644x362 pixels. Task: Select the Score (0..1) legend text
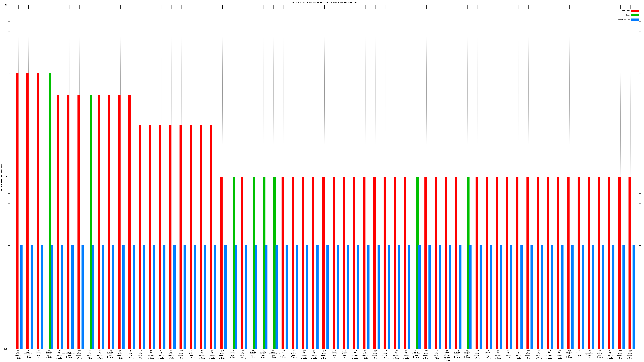point(624,20)
